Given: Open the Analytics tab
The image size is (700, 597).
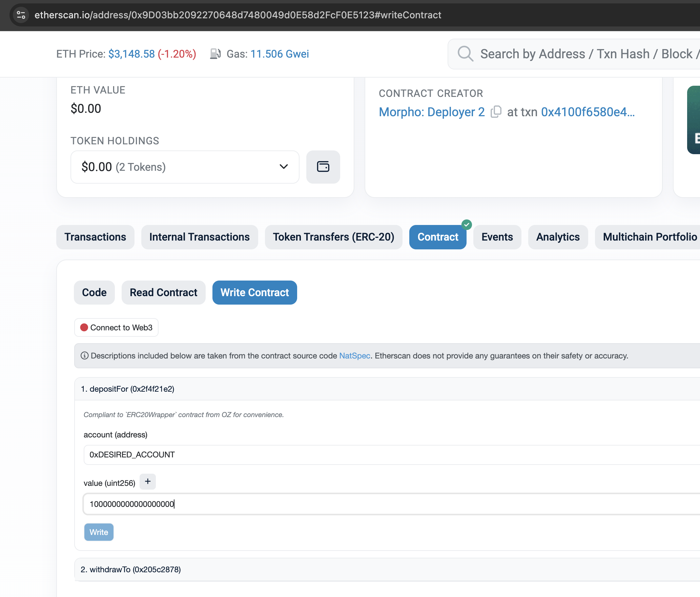Looking at the screenshot, I should point(558,237).
